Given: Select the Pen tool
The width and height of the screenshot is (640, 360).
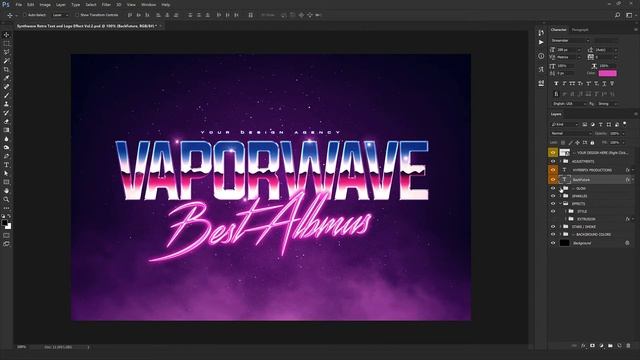Looking at the screenshot, I should coord(7,156).
